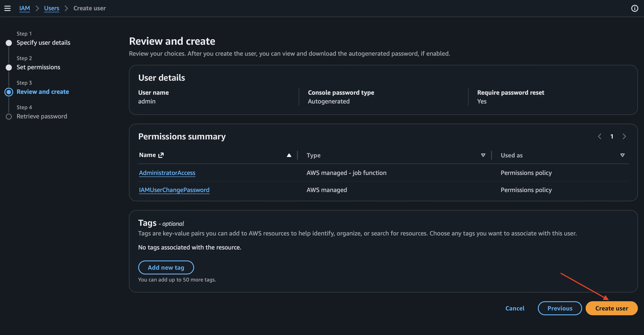Click the external link icon beside Name header
Viewport: 644px width, 335px height.
click(161, 155)
